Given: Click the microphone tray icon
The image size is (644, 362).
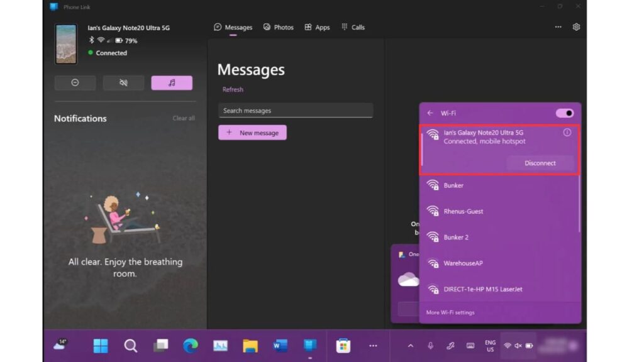Looking at the screenshot, I should pos(430,346).
